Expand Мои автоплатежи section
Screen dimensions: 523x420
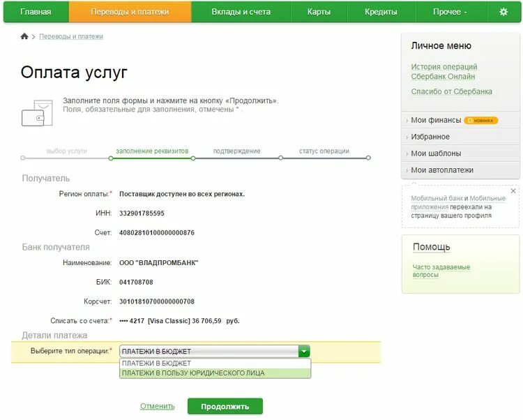(442, 170)
